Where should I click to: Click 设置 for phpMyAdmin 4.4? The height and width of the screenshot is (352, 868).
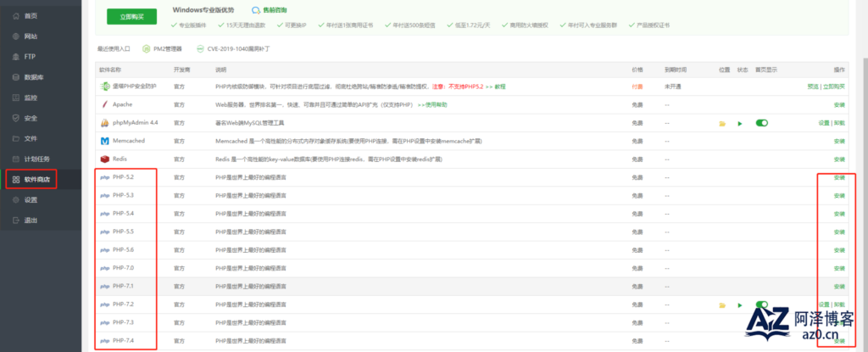click(824, 122)
